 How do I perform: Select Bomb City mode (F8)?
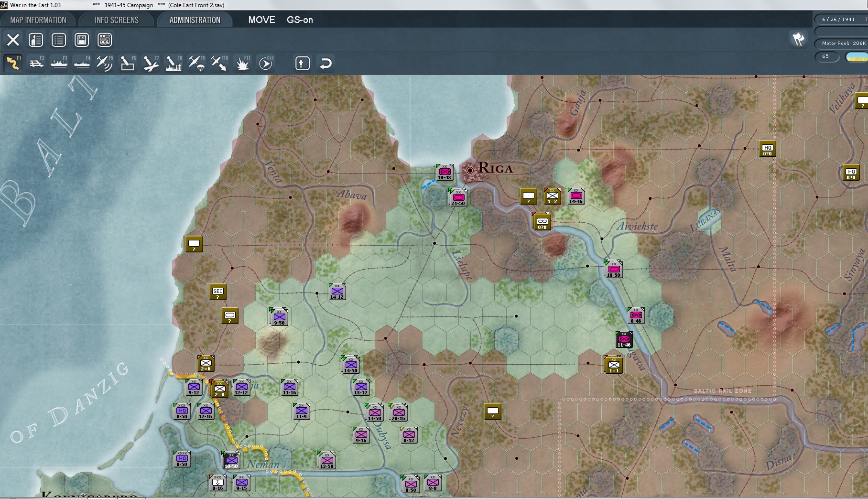tap(174, 63)
